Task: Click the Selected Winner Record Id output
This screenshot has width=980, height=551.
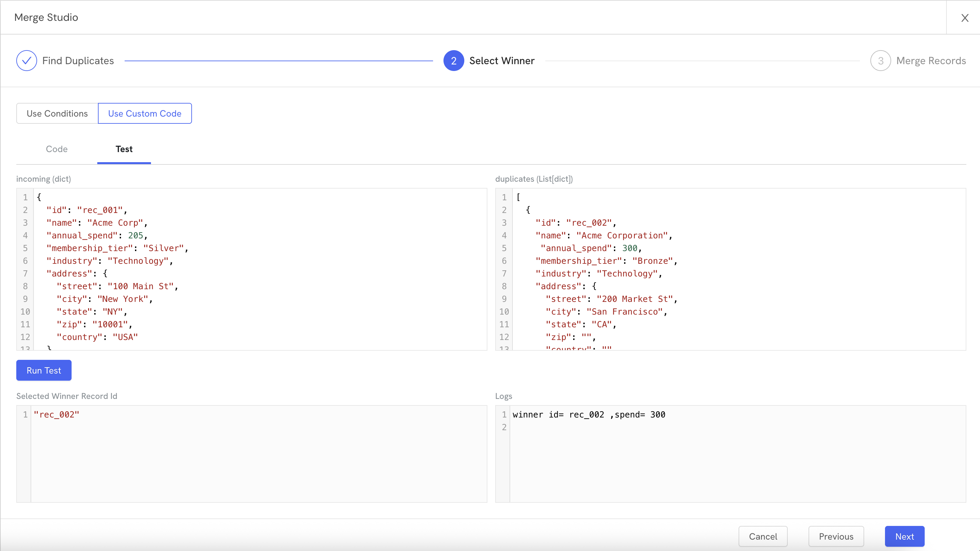Action: (x=252, y=454)
